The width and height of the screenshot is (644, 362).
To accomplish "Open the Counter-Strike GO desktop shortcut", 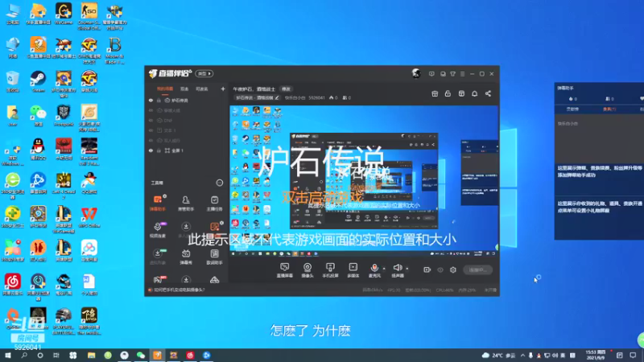I will pos(89,16).
